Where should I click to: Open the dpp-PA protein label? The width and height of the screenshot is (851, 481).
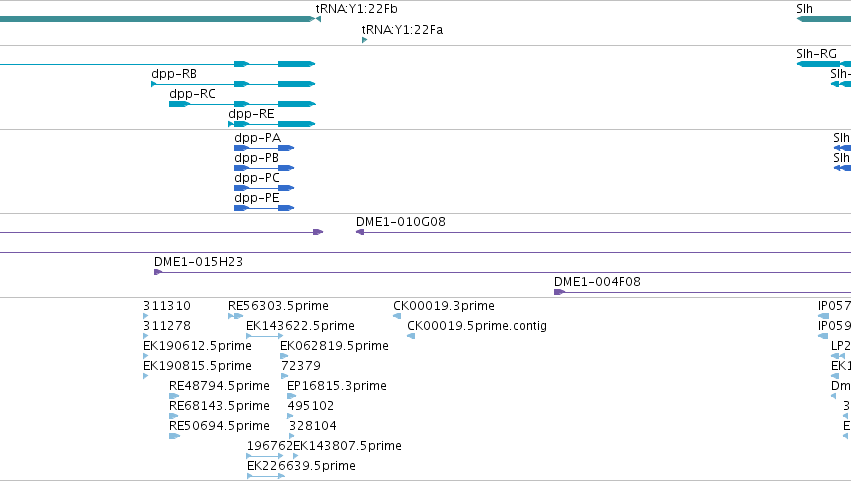pos(257,138)
